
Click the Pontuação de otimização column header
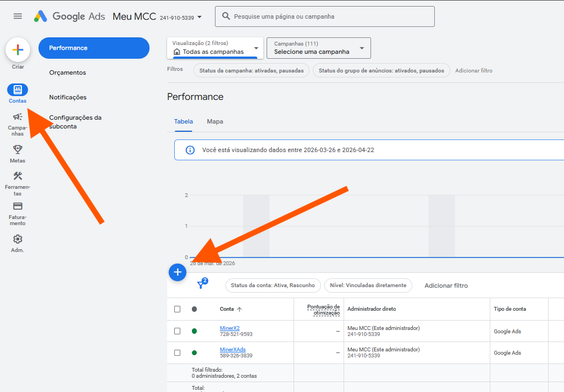323,310
